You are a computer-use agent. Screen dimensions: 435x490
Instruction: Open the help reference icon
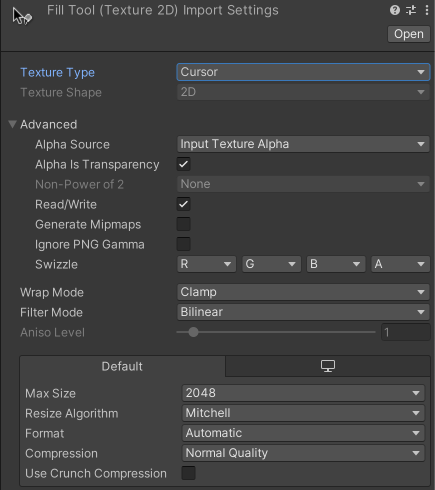click(395, 10)
